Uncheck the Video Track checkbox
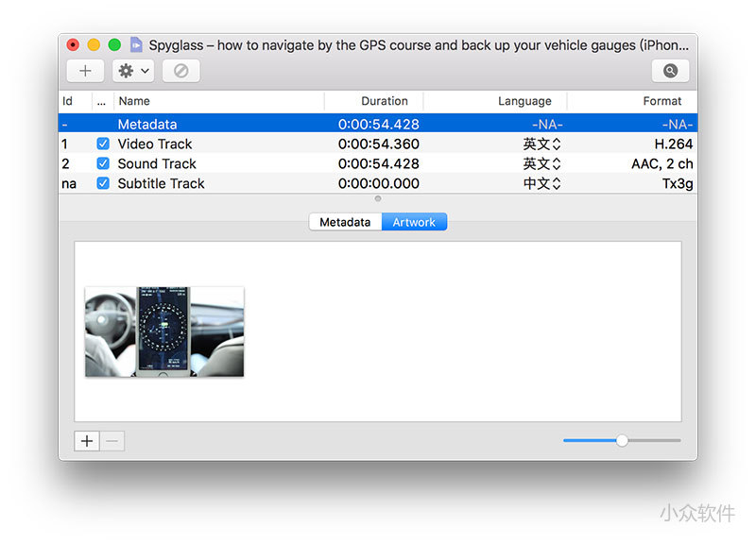756x544 pixels. click(x=103, y=144)
